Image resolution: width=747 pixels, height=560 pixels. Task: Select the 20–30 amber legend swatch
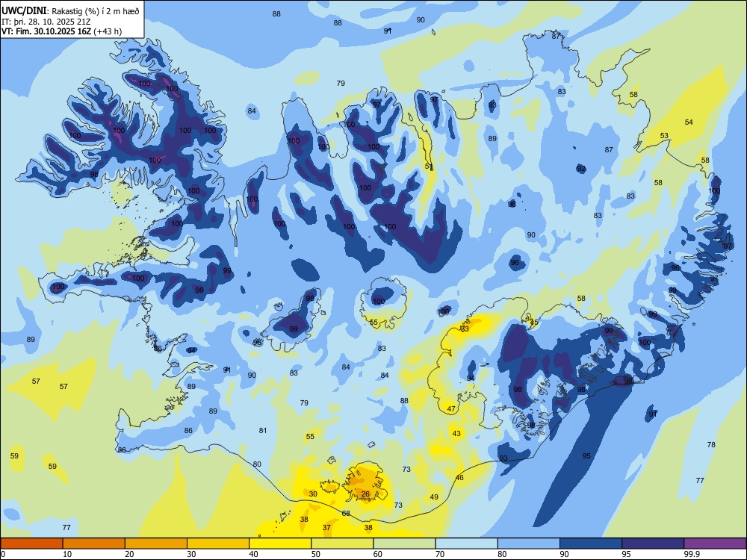pos(156,544)
